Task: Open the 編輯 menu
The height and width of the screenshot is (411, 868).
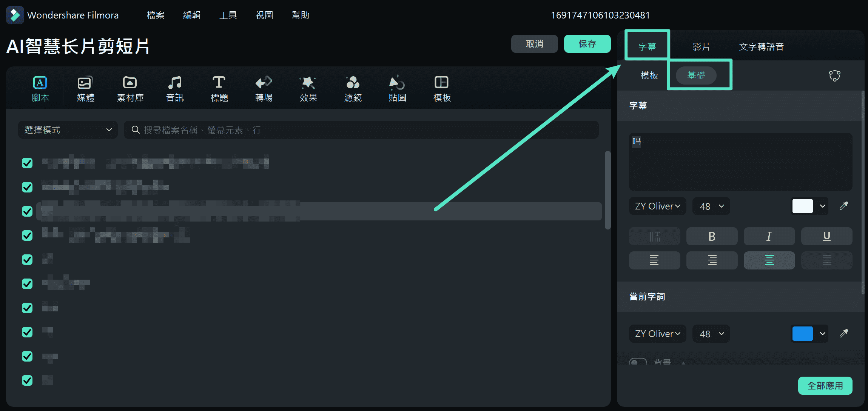Action: [x=192, y=15]
